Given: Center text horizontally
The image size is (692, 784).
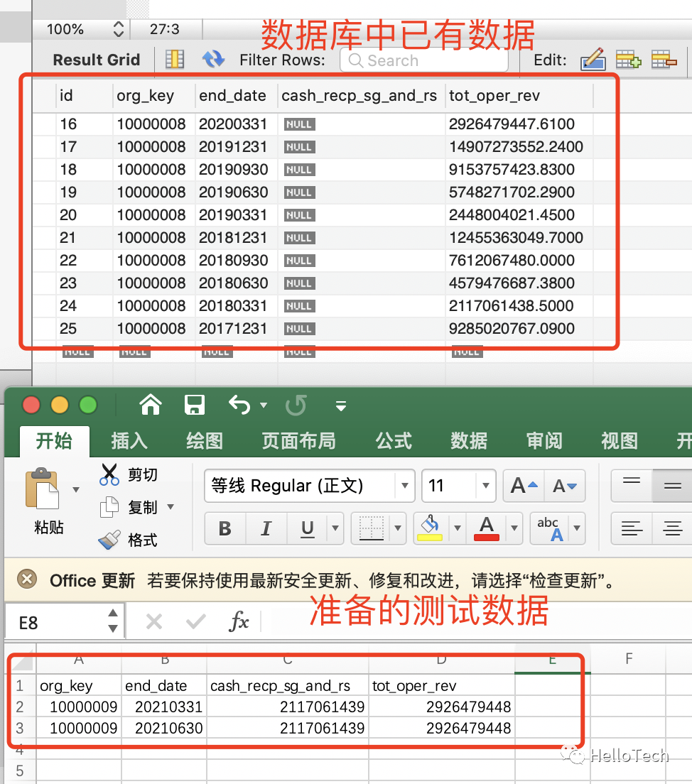Looking at the screenshot, I should [x=672, y=528].
